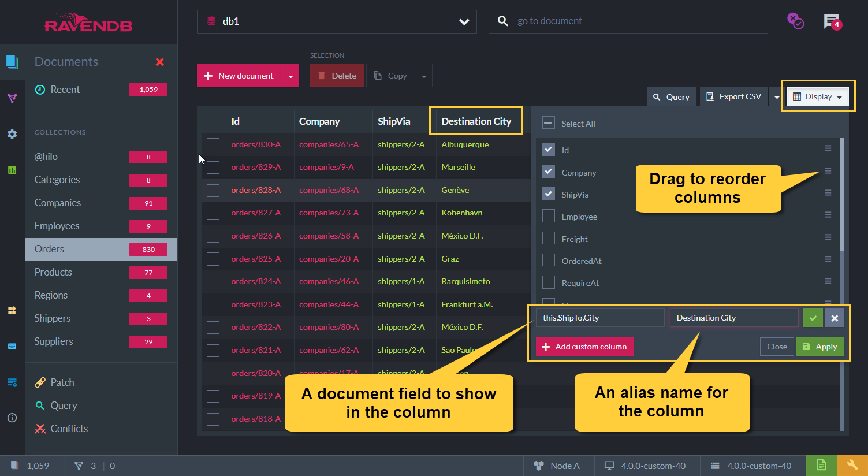Click the New document button
The width and height of the screenshot is (868, 476).
click(239, 76)
